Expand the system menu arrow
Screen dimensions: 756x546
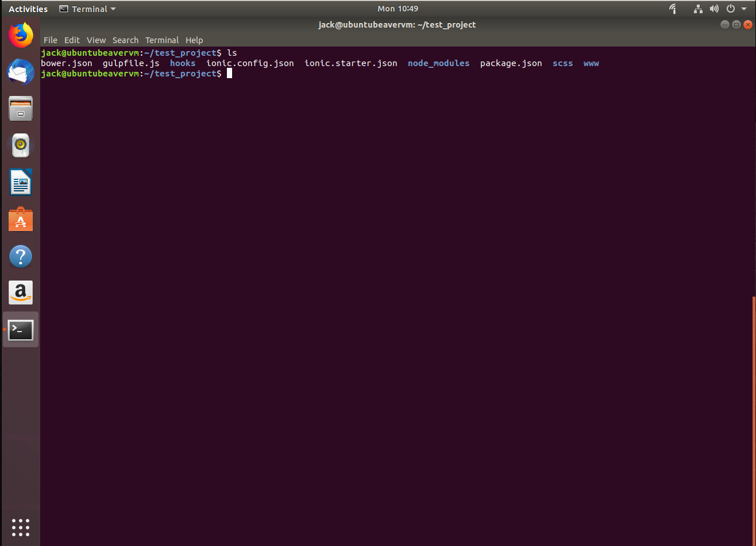click(x=744, y=9)
